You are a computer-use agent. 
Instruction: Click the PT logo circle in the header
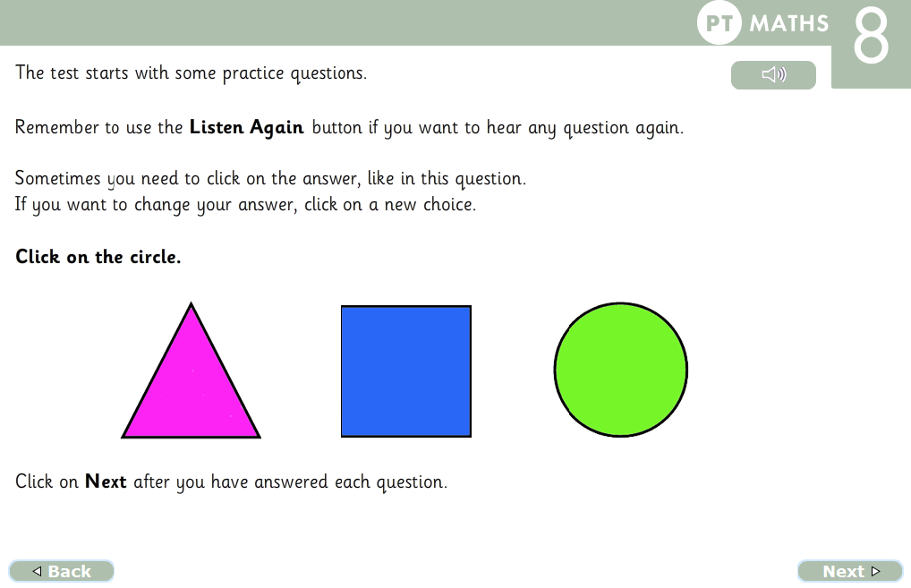click(x=719, y=22)
